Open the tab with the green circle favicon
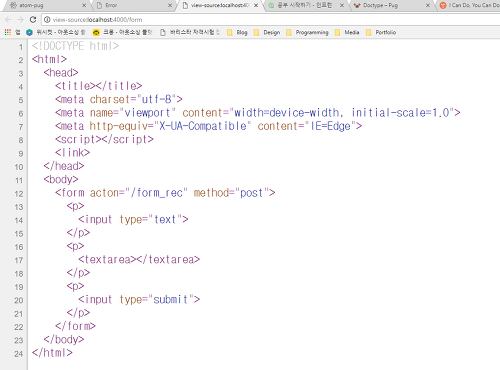 pyautogui.click(x=305, y=5)
